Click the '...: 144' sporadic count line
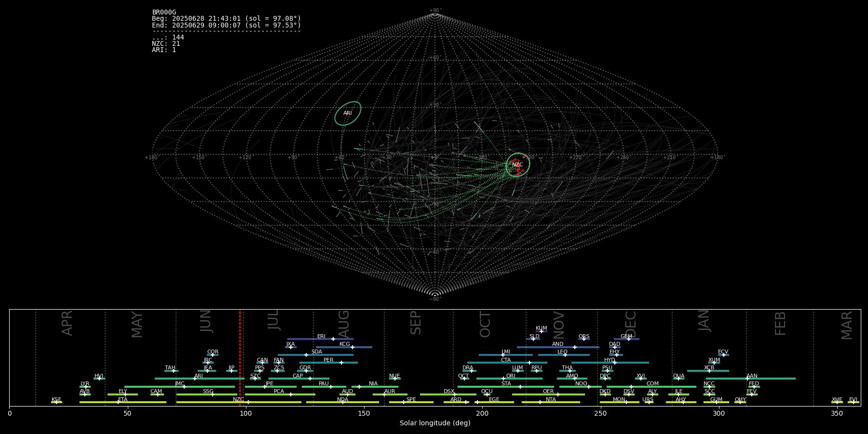Image resolution: width=868 pixels, height=434 pixels. (168, 37)
